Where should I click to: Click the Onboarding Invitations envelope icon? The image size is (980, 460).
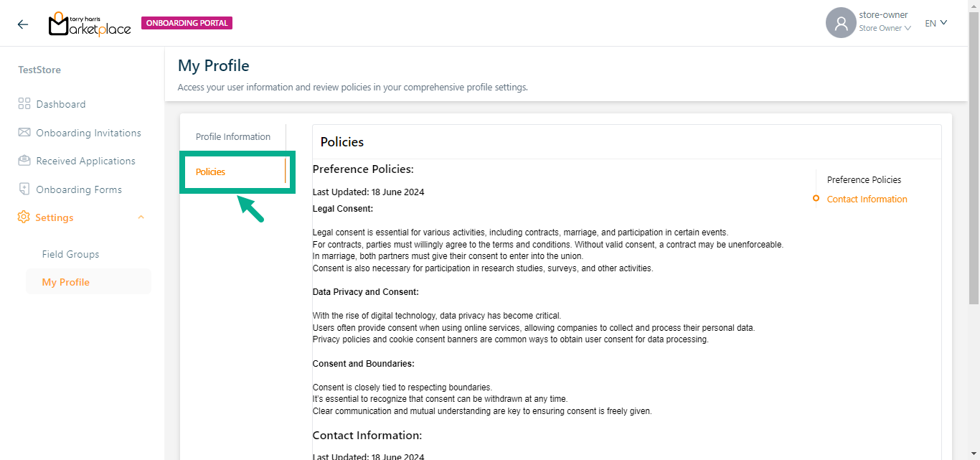24,133
